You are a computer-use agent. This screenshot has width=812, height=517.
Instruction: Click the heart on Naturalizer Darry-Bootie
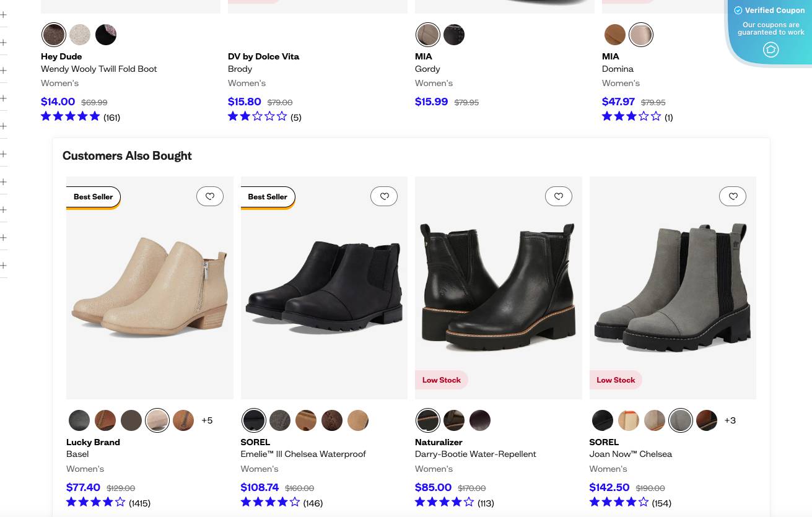pyautogui.click(x=558, y=196)
